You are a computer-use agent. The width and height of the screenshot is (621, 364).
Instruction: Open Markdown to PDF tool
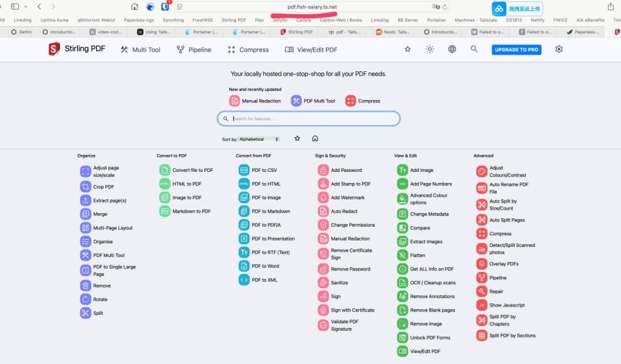185,211
